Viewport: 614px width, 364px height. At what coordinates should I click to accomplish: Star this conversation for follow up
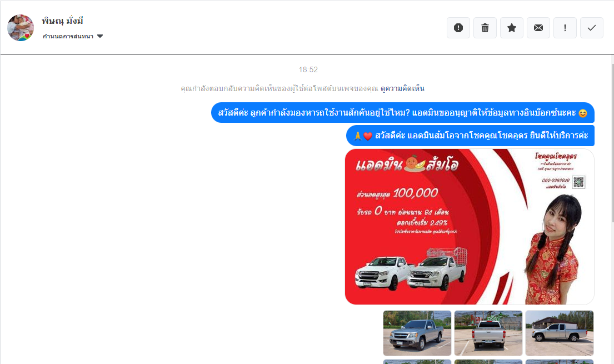tap(511, 28)
